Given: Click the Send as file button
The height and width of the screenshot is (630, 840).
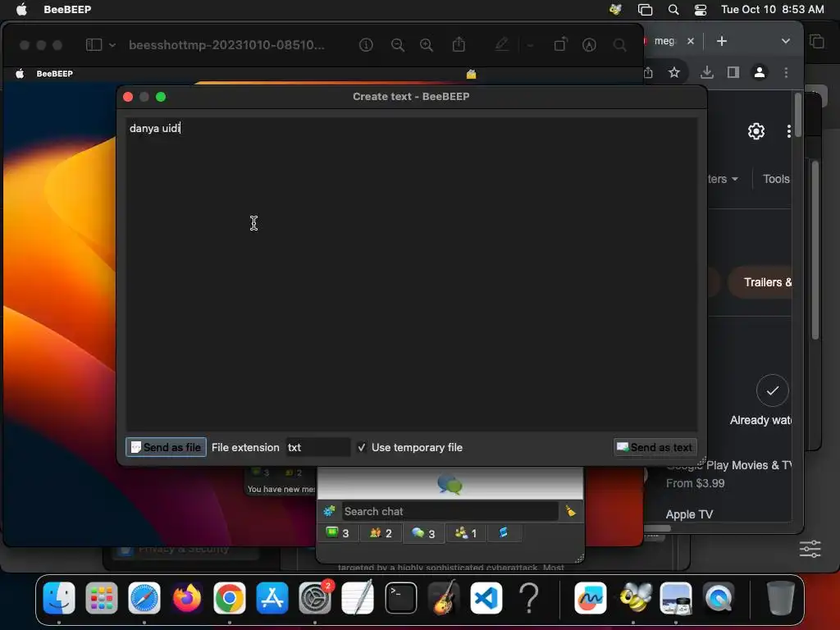Looking at the screenshot, I should [166, 447].
